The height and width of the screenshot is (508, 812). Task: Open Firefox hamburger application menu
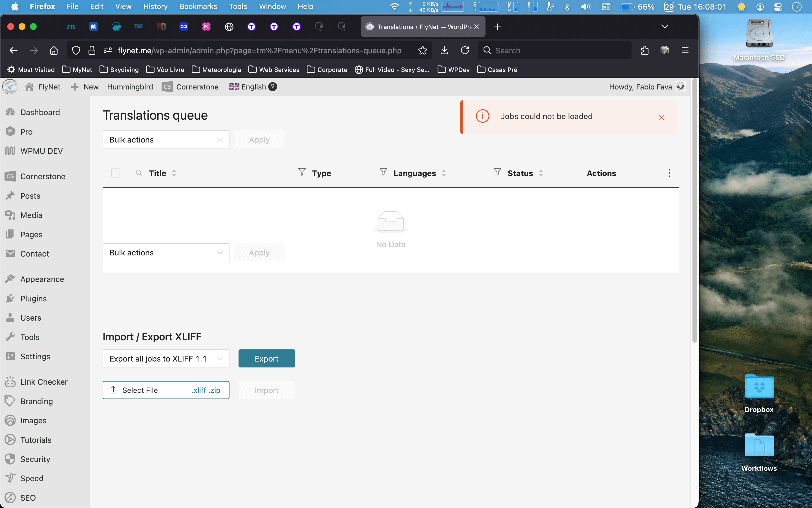click(x=685, y=51)
